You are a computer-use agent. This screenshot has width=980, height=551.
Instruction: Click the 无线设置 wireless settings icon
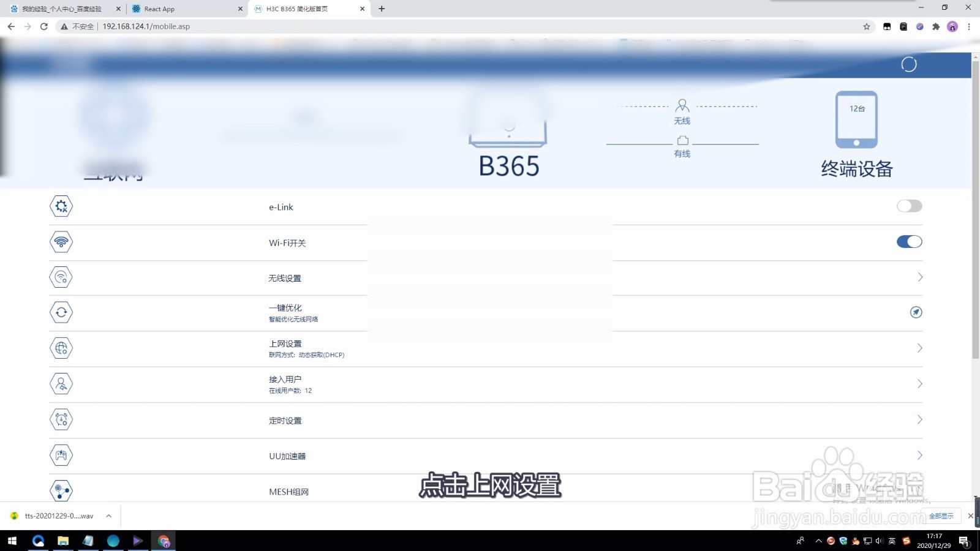click(61, 277)
